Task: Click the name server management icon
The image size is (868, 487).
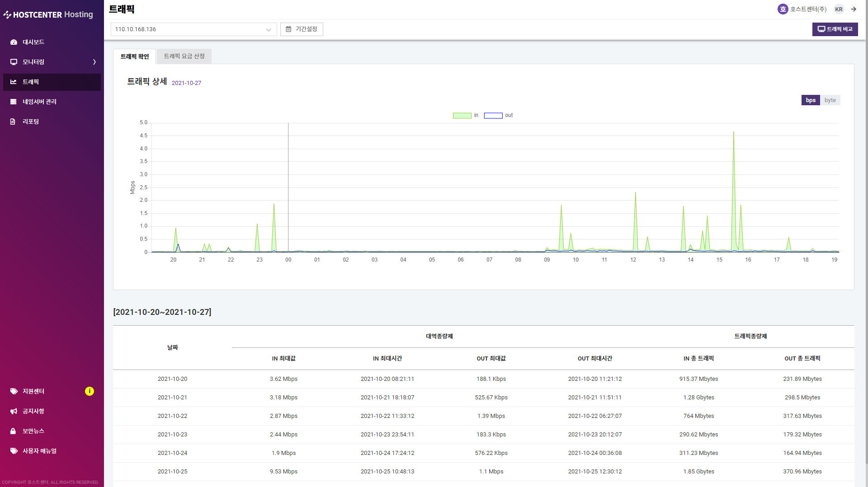Action: (14, 102)
